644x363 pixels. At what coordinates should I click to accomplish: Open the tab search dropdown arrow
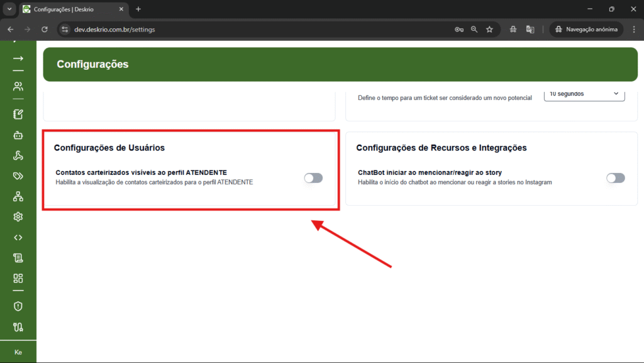[x=9, y=9]
